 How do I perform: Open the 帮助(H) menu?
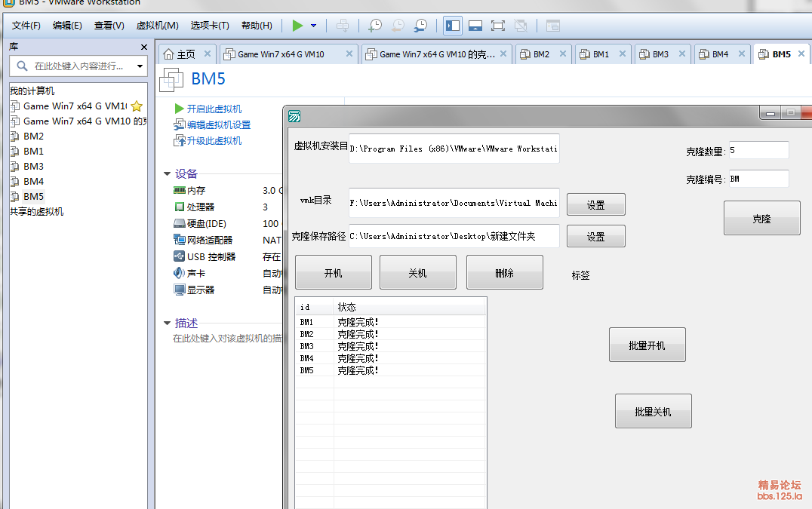coord(257,26)
